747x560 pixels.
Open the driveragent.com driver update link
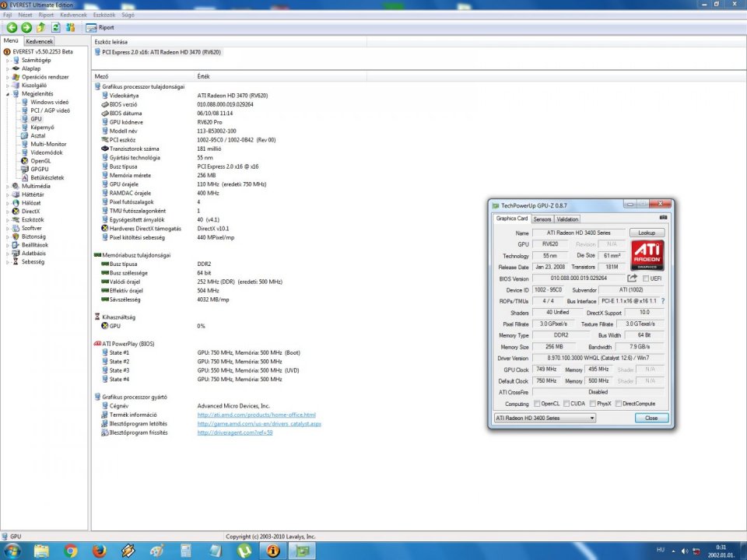coord(235,432)
